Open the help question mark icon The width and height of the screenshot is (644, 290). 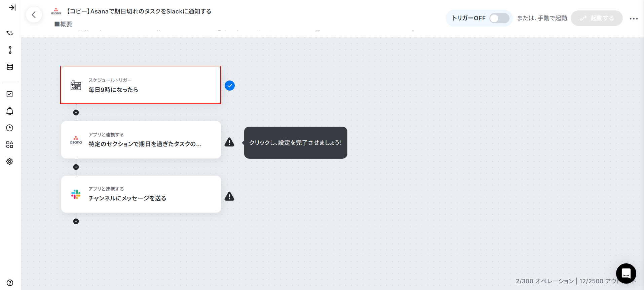click(10, 283)
